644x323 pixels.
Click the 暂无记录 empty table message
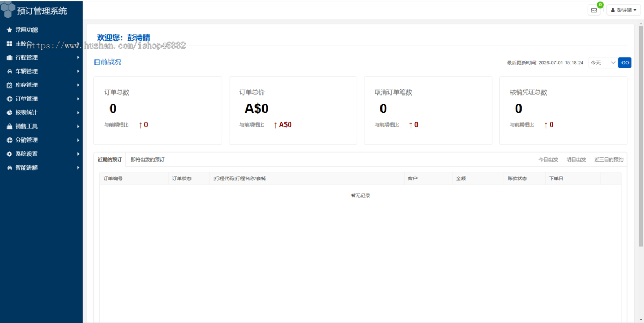click(x=361, y=195)
